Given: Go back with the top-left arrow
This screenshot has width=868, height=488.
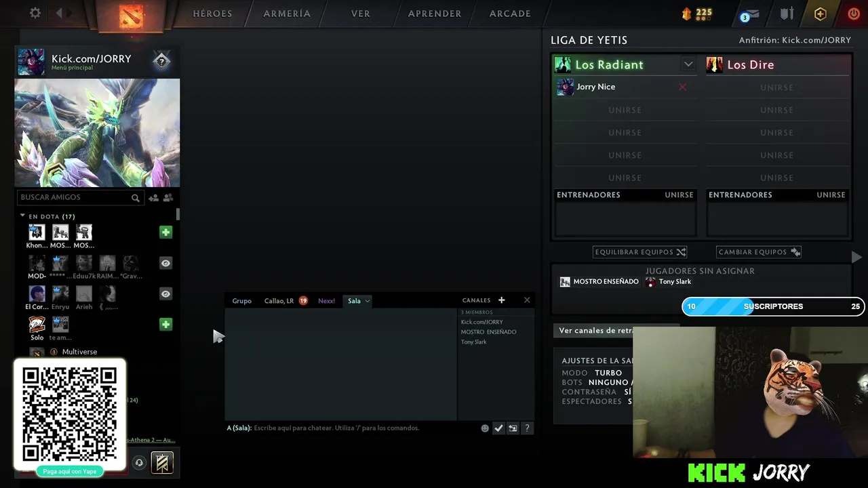Looking at the screenshot, I should click(x=59, y=13).
